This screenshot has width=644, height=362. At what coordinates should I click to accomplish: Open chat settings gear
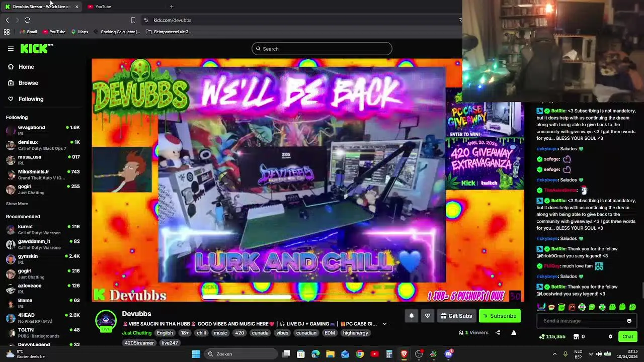(x=610, y=336)
